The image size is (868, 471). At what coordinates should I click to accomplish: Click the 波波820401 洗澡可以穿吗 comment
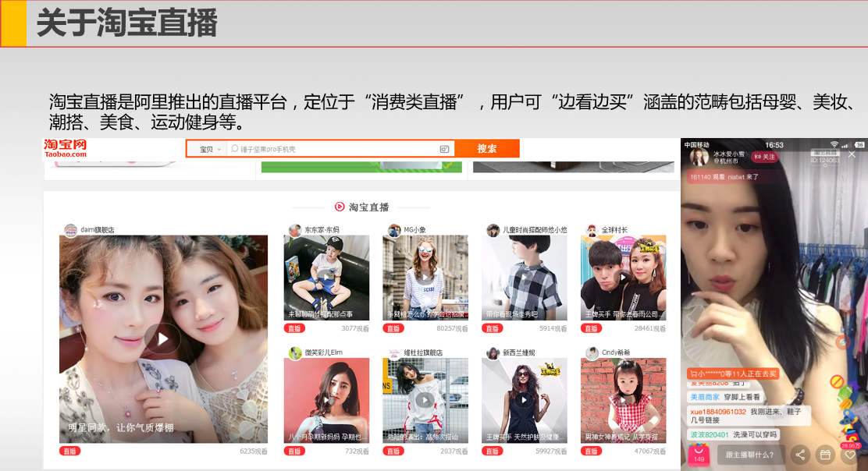coord(734,434)
